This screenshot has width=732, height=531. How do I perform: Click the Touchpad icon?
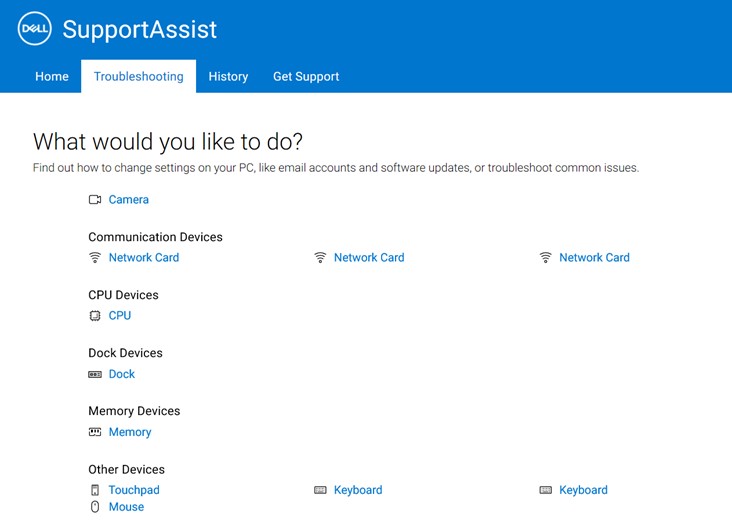(x=95, y=490)
